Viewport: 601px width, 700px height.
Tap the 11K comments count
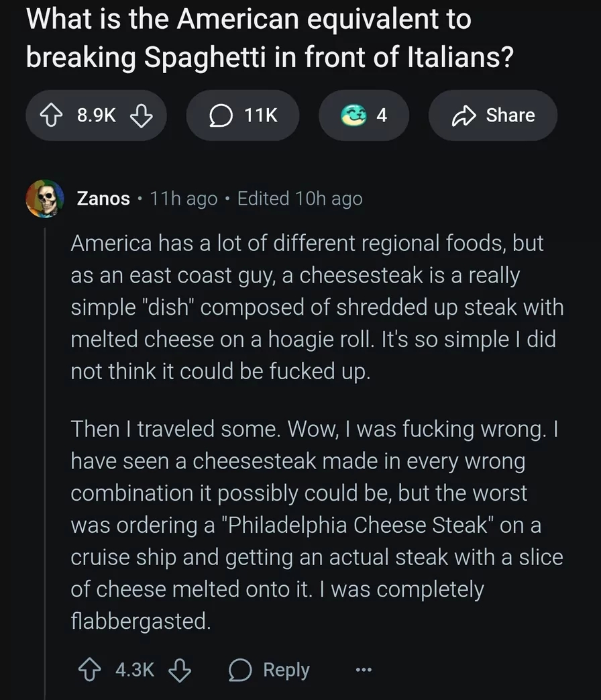click(x=260, y=115)
